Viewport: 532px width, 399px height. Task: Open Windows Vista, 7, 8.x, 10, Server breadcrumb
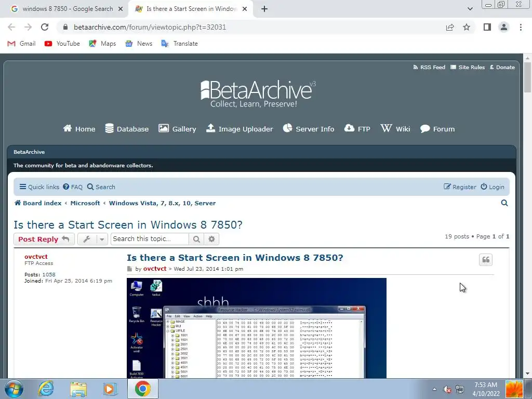[x=162, y=203]
